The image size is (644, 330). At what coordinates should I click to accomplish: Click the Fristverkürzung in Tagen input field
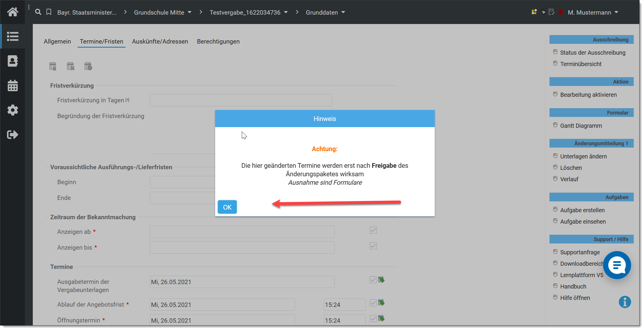(x=241, y=100)
